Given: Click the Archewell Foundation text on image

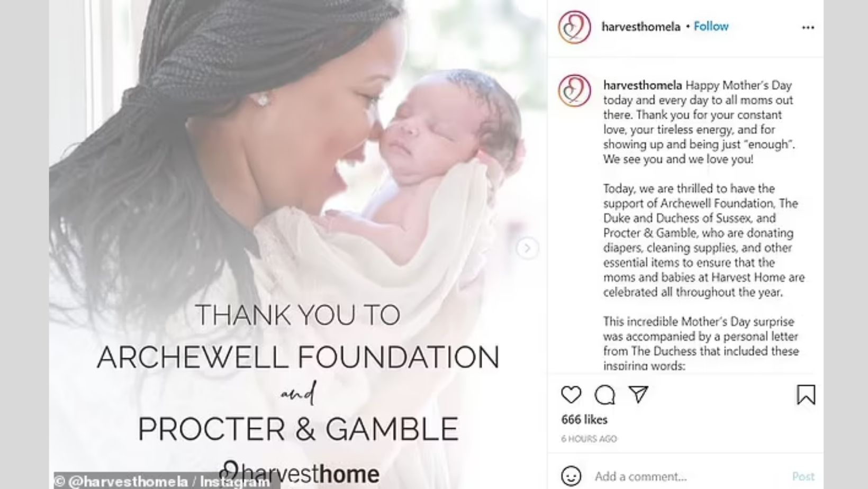Looking at the screenshot, I should click(298, 357).
